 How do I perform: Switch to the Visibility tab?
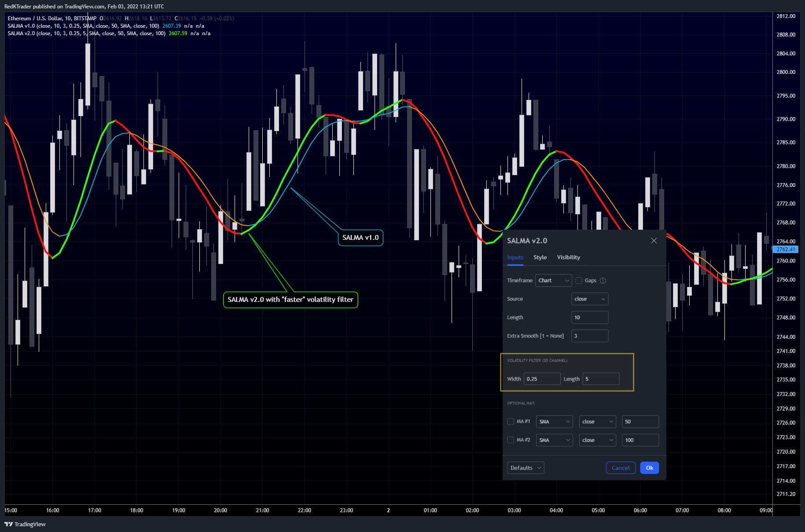(x=568, y=257)
